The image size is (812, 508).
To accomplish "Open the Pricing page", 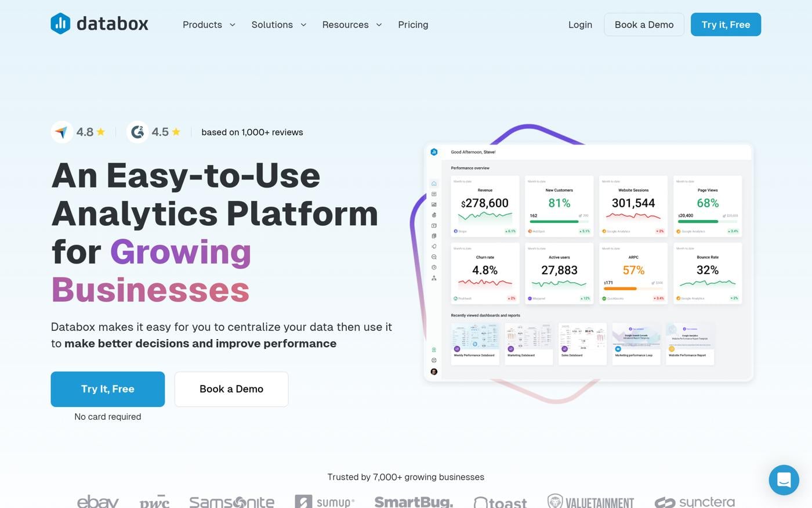I will click(x=413, y=24).
